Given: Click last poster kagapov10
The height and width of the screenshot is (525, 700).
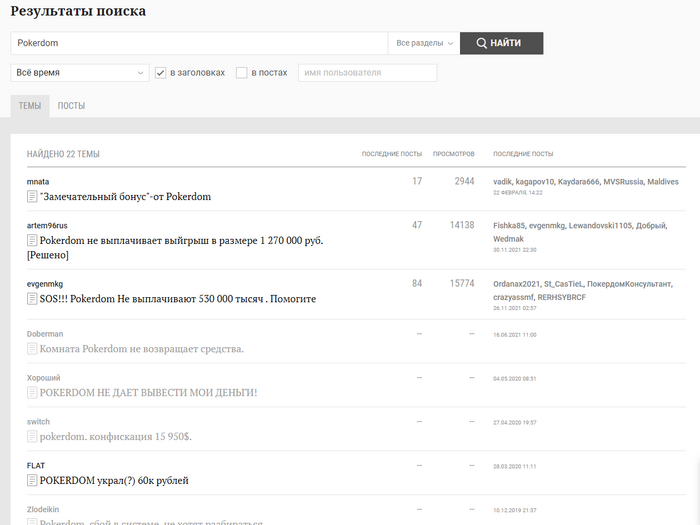Looking at the screenshot, I should [534, 182].
